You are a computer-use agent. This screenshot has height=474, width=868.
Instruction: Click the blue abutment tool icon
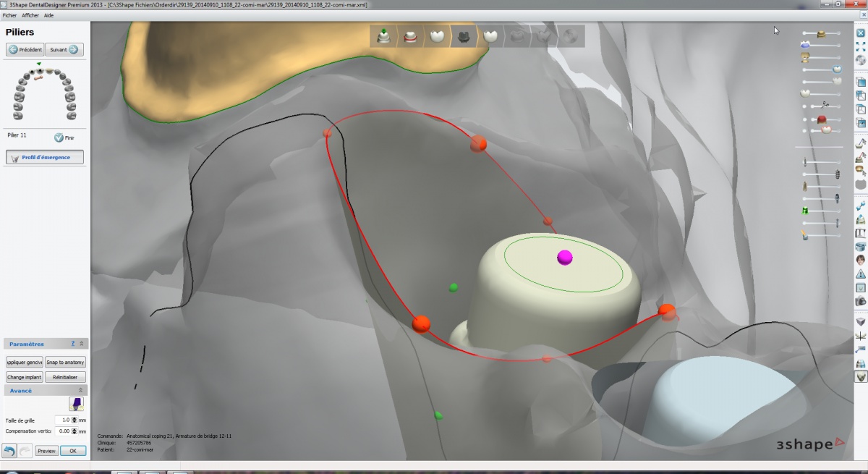pyautogui.click(x=861, y=219)
